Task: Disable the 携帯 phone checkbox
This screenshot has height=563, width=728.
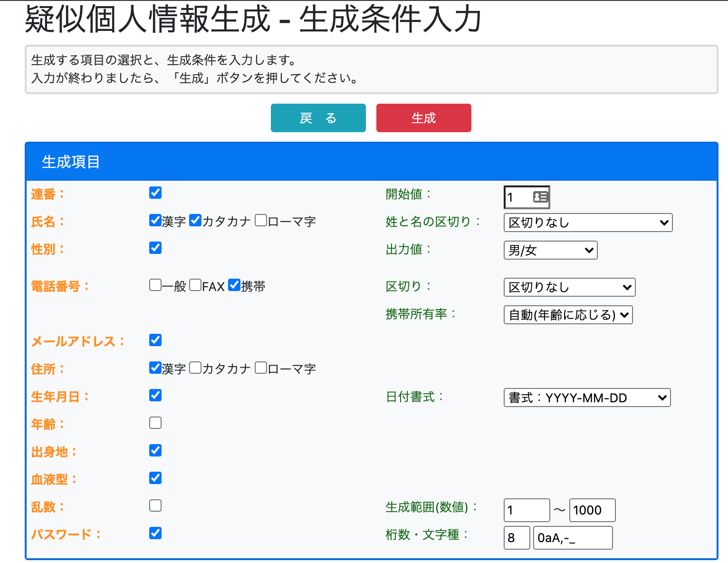Action: 234,285
